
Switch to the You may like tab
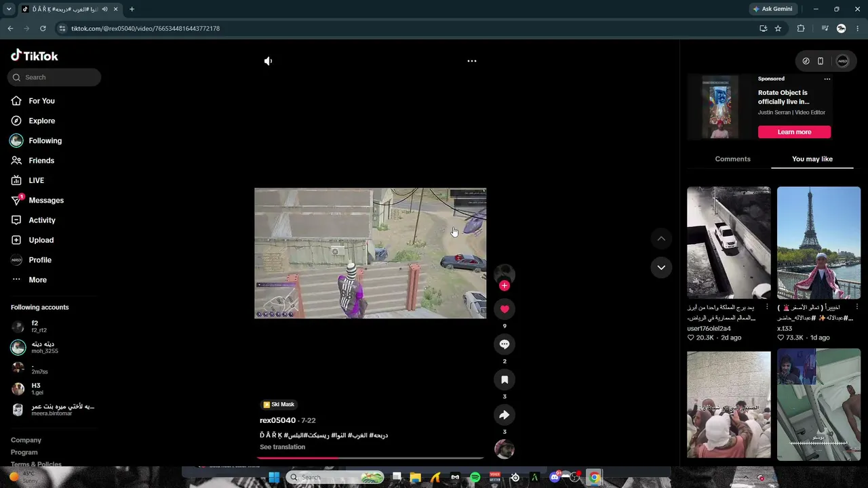tap(812, 159)
